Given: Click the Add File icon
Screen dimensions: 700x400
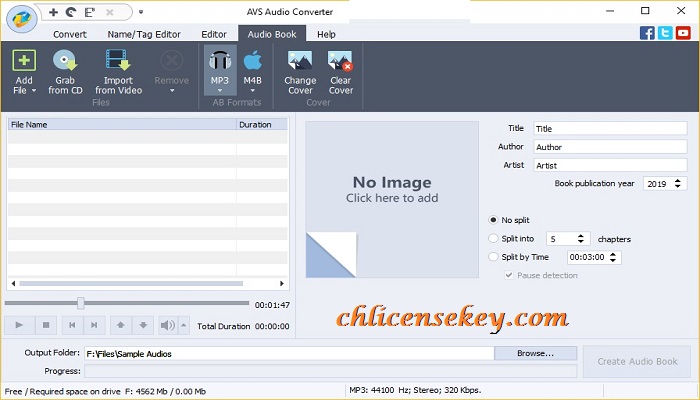Looking at the screenshot, I should coord(24,60).
